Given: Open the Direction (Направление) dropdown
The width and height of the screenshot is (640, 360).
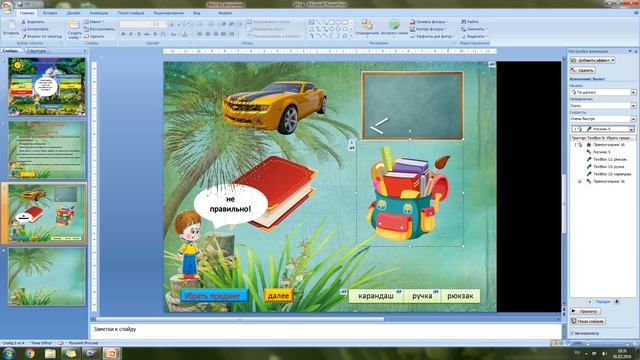Looking at the screenshot, I should point(633,106).
